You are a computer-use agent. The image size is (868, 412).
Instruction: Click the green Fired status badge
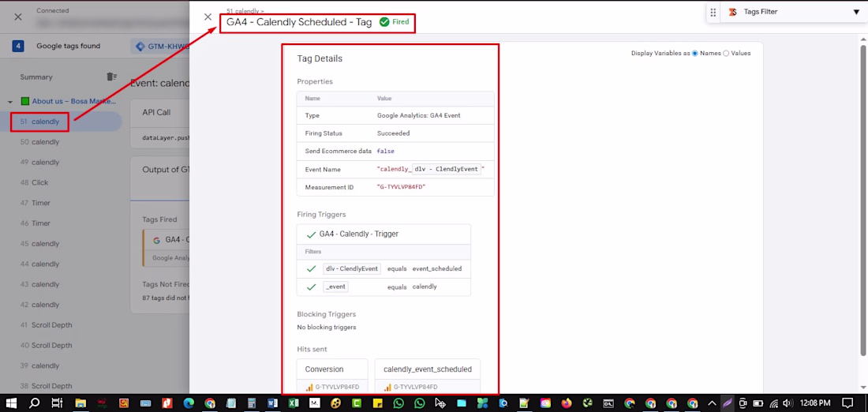click(394, 22)
